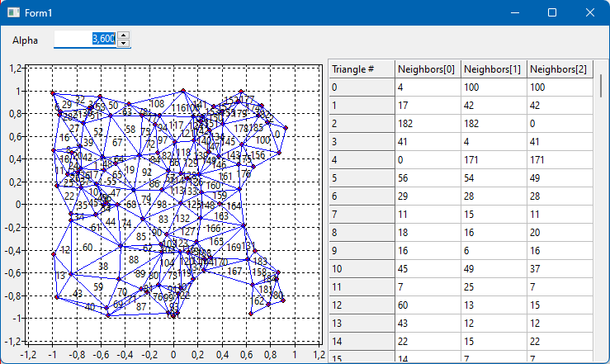Click triangle label 60 in the chart
Viewport: 610px width, 364px height.
87,248
